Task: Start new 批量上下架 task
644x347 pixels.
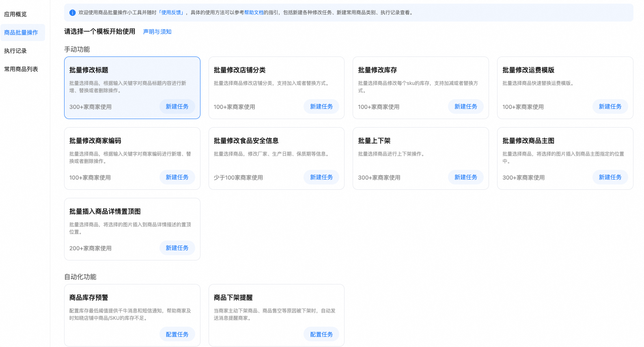Action: (465, 177)
